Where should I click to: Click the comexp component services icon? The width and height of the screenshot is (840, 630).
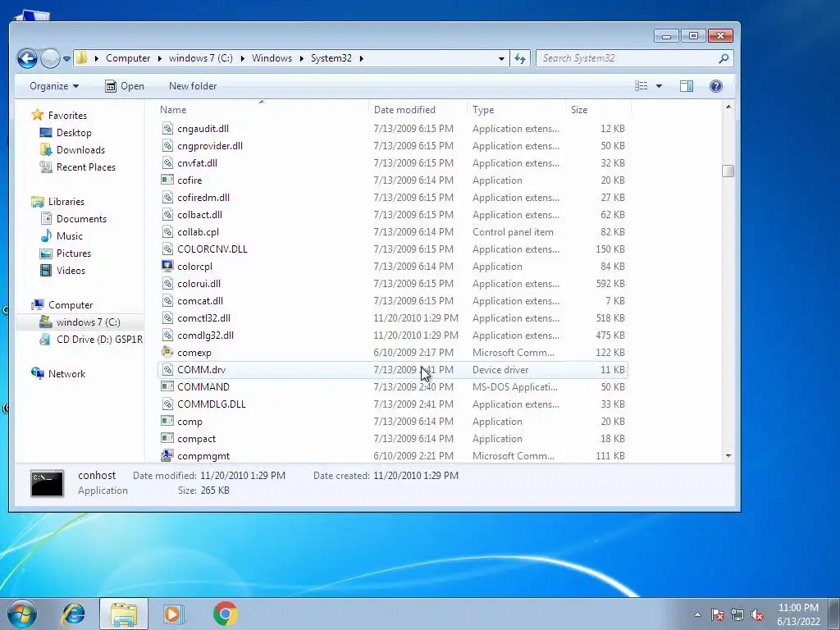click(x=167, y=353)
